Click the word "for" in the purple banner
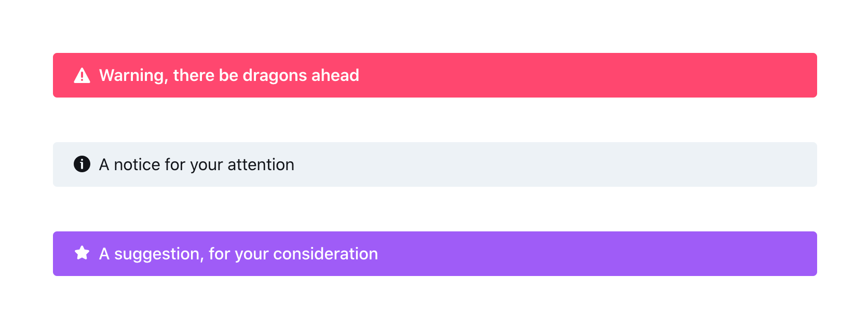Image resolution: width=868 pixels, height=331 pixels. pyautogui.click(x=220, y=254)
